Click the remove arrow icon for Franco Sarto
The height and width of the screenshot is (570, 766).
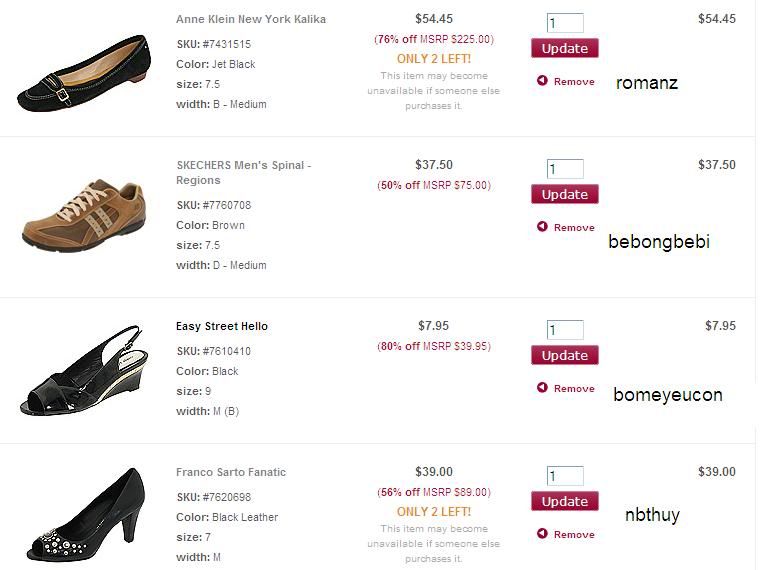(542, 534)
